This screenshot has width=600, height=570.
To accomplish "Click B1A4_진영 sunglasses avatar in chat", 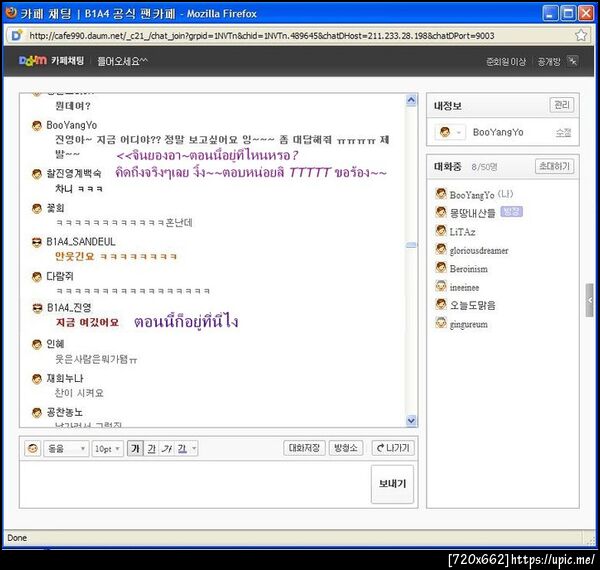I will coord(37,308).
